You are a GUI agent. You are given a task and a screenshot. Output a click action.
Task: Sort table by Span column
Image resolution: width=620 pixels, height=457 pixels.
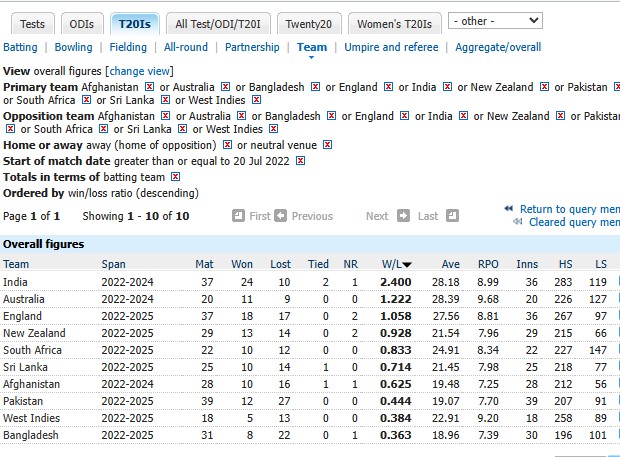tap(113, 264)
